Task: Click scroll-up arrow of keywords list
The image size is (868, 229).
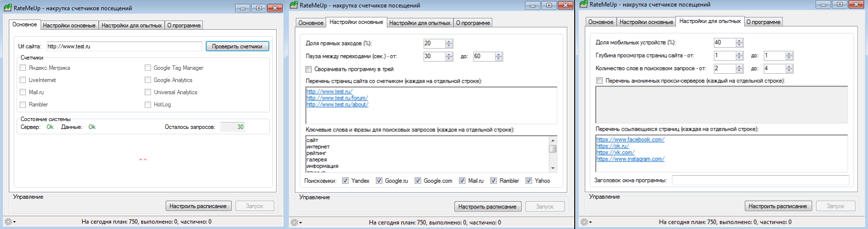Action: coord(553,140)
